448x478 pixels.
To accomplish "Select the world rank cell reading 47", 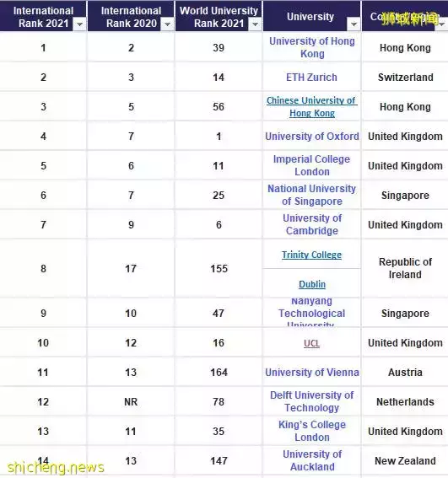I will coord(219,313).
